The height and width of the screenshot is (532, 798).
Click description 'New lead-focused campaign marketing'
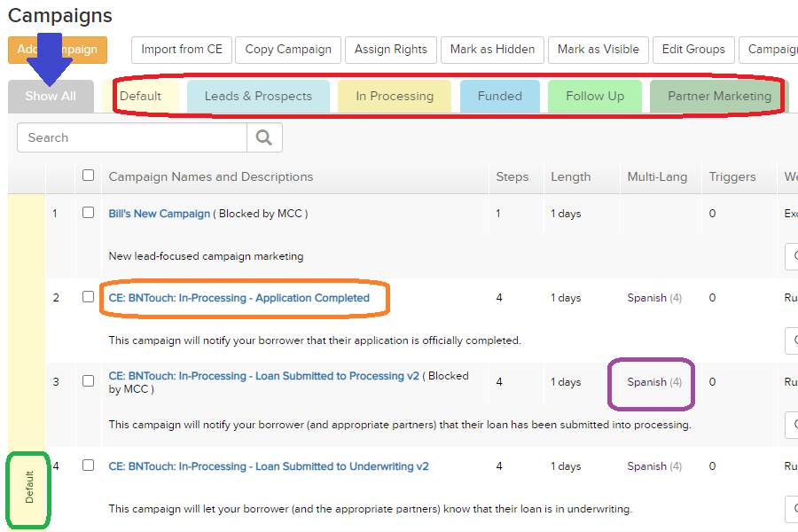click(x=206, y=256)
